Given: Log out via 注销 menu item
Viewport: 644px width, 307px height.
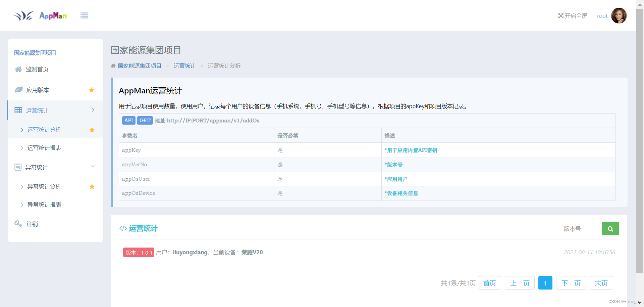Looking at the screenshot, I should click(x=32, y=224).
